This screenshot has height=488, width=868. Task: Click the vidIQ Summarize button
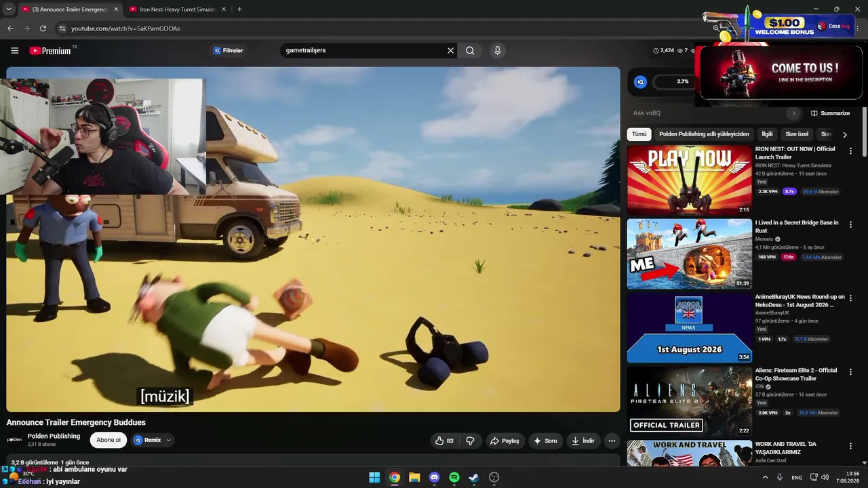(830, 113)
